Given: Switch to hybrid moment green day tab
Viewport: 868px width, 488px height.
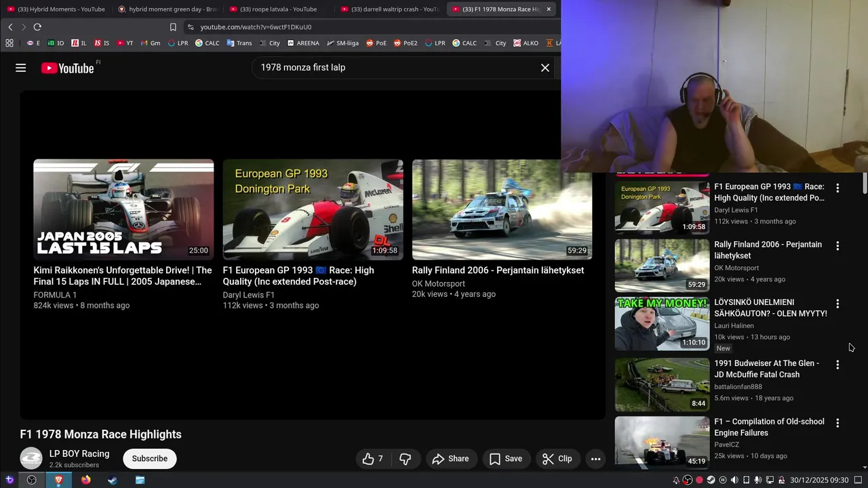Looking at the screenshot, I should click(x=167, y=9).
